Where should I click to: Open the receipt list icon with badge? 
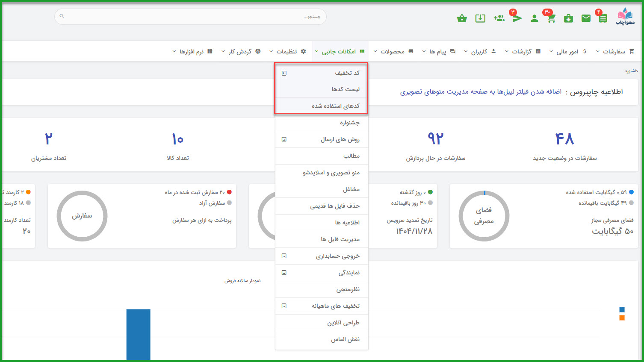point(603,18)
